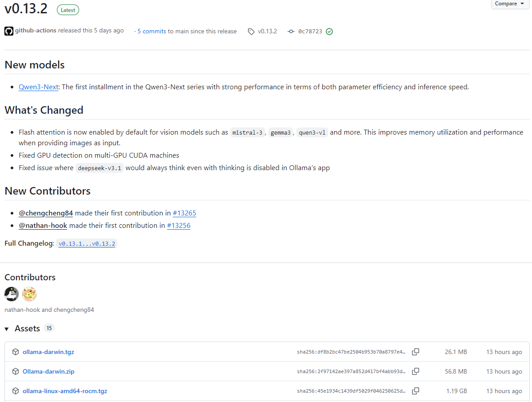Open the github-actions author link
The height and width of the screenshot is (402, 532).
pyautogui.click(x=36, y=31)
